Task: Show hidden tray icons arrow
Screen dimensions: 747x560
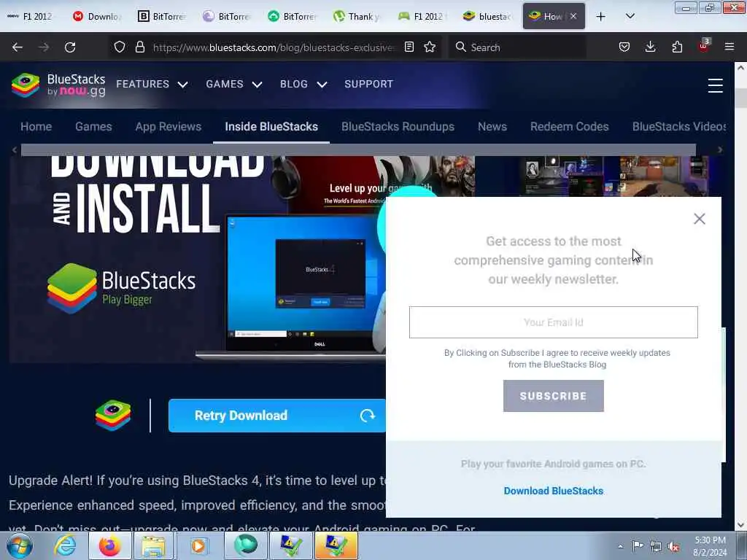Action: [620, 546]
